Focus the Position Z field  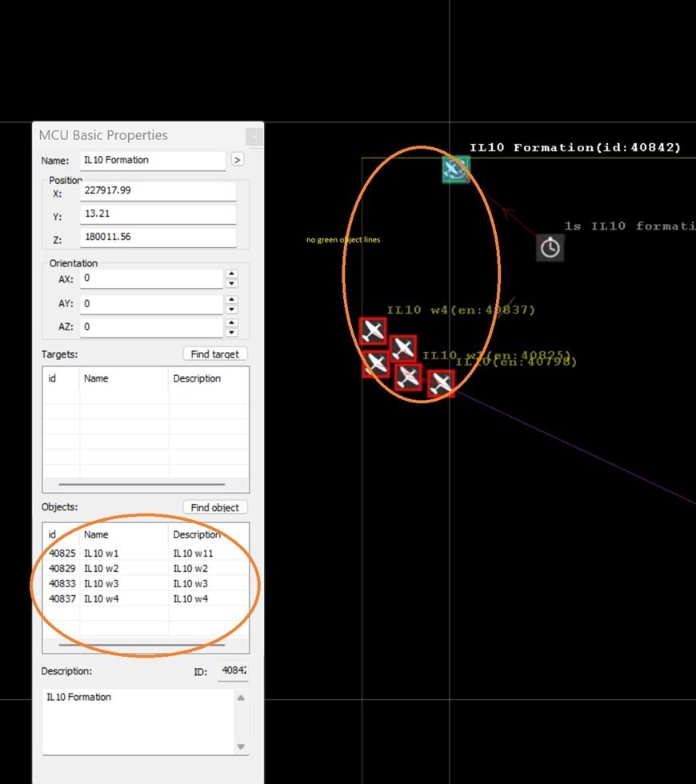[158, 237]
